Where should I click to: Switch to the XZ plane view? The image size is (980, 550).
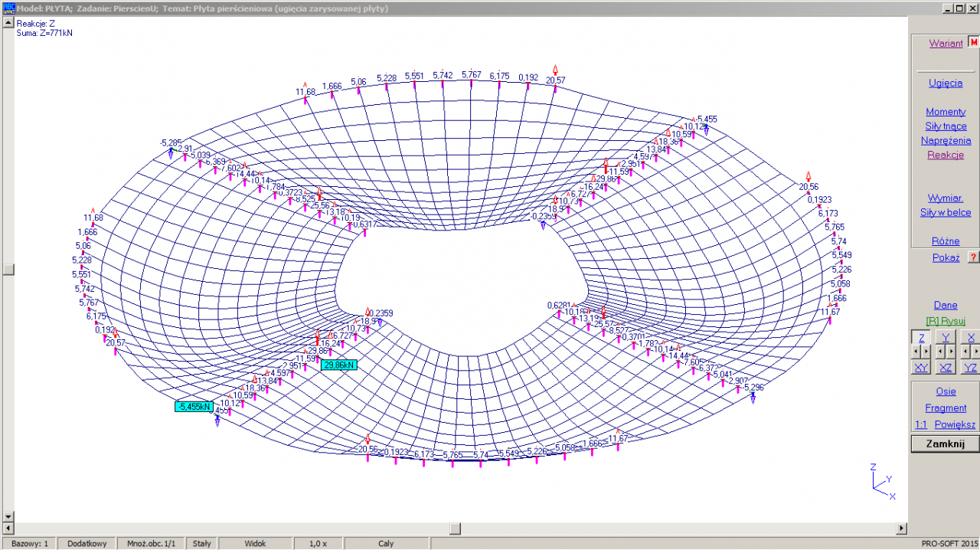click(x=946, y=368)
